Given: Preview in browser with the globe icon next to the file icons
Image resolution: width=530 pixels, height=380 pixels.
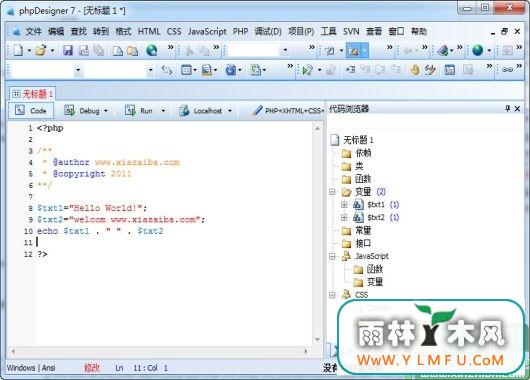Looking at the screenshot, I should [x=151, y=51].
